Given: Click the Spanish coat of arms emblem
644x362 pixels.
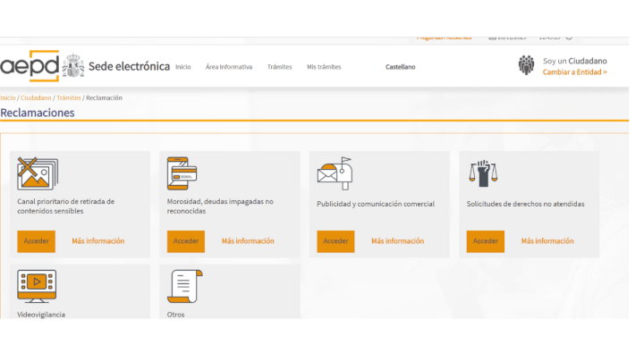Looking at the screenshot, I should pos(73,67).
